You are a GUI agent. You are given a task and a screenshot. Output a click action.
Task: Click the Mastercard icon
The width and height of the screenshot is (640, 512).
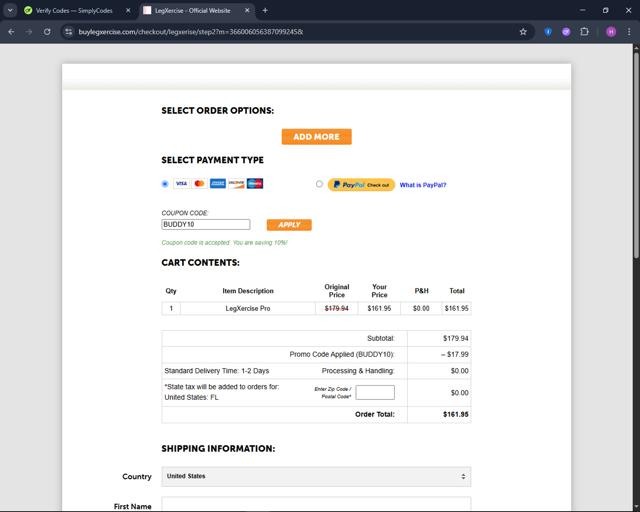coord(199,184)
